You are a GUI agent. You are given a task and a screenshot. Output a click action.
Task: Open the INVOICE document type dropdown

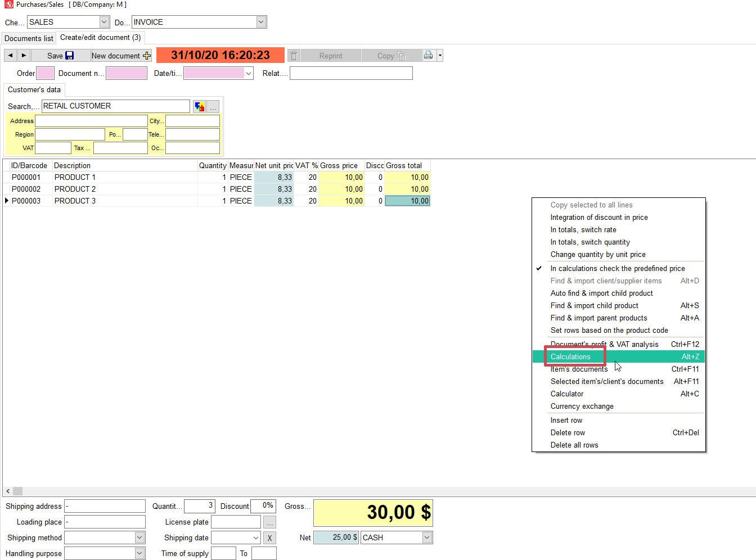pos(261,22)
